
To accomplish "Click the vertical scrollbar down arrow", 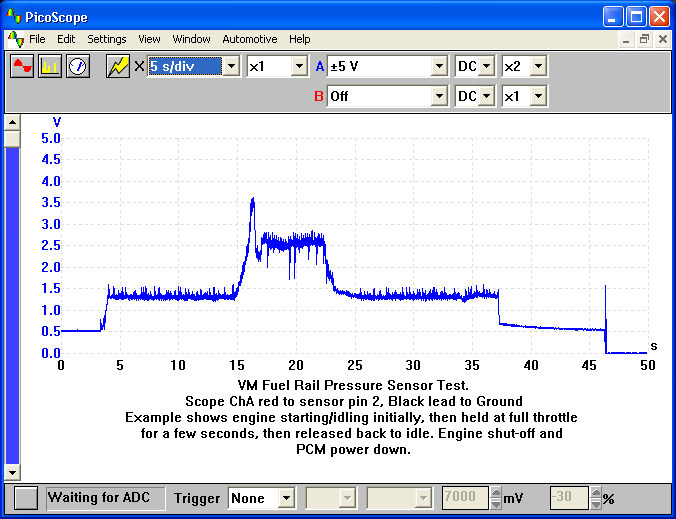I will [x=13, y=471].
